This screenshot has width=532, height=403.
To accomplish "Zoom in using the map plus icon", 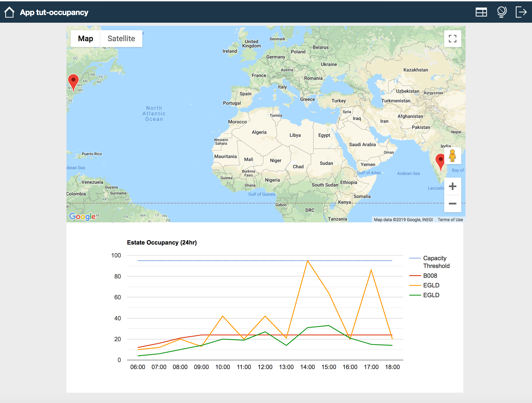I will click(453, 186).
